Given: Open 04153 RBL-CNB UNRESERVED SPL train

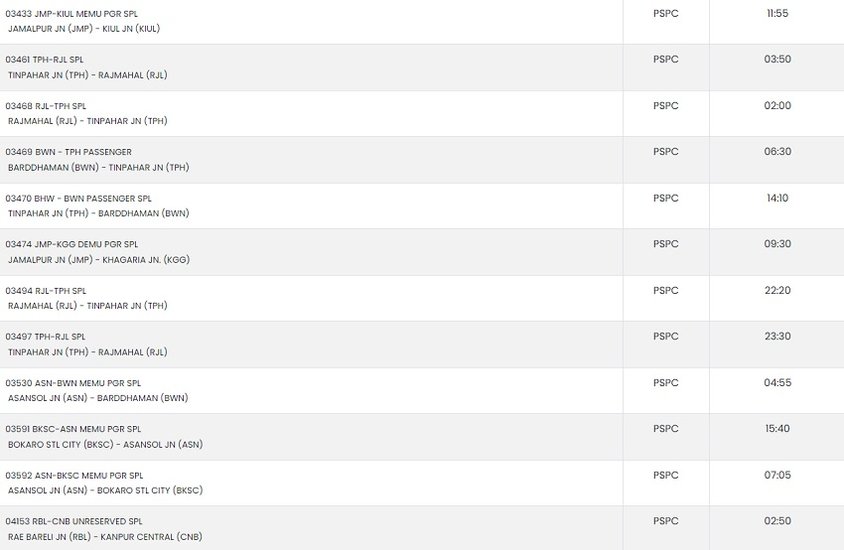Looking at the screenshot, I should 74,521.
